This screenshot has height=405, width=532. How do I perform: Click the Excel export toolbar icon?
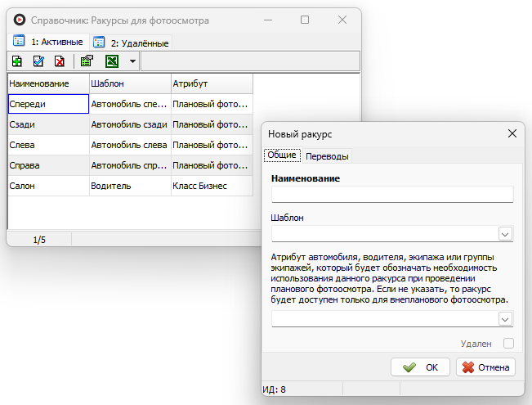[x=112, y=61]
